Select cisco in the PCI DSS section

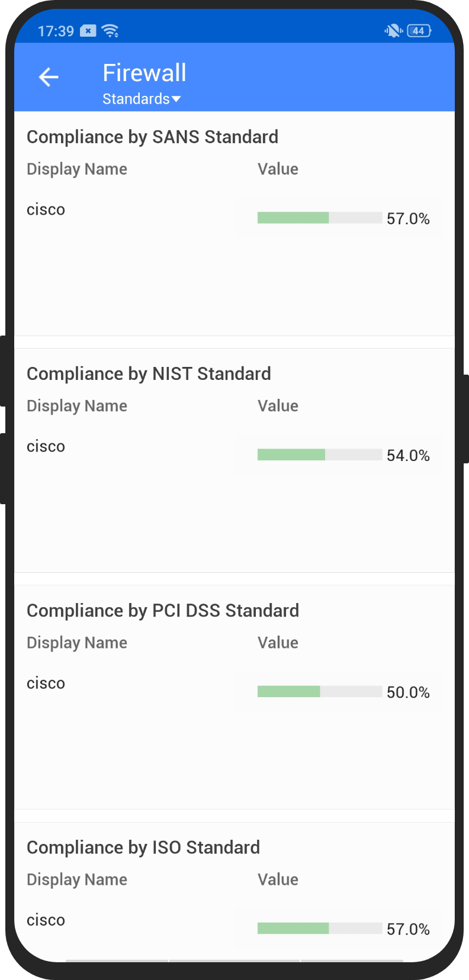[46, 682]
